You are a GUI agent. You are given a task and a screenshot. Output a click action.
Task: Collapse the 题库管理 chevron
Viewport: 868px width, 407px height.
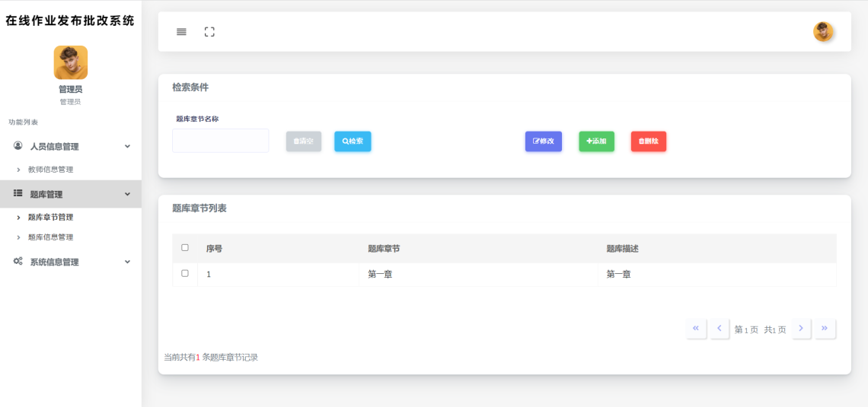point(127,194)
